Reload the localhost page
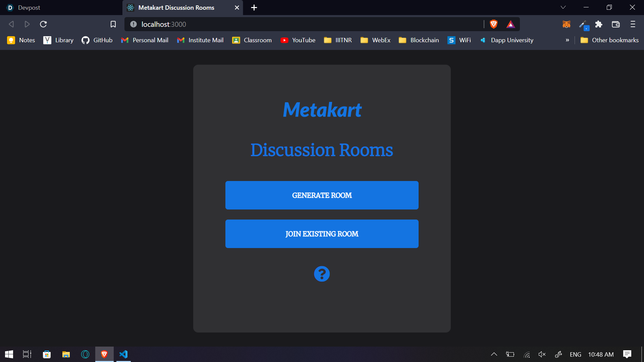Screen dimensions: 644x362 coord(43,24)
